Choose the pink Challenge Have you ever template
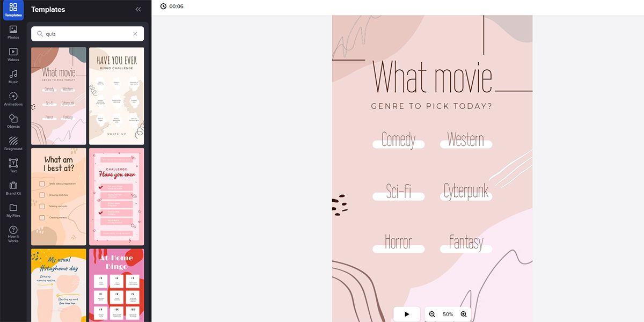Image resolution: width=644 pixels, height=322 pixels. pos(116,197)
